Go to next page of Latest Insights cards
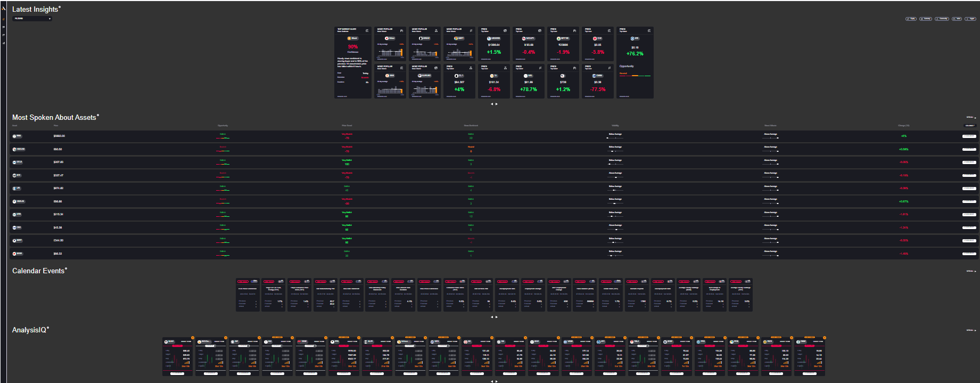The height and width of the screenshot is (383, 980). click(x=497, y=104)
